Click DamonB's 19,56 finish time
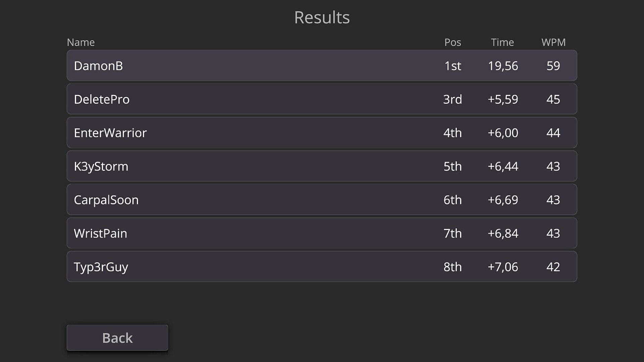Viewport: 644px width, 362px height. tap(503, 66)
